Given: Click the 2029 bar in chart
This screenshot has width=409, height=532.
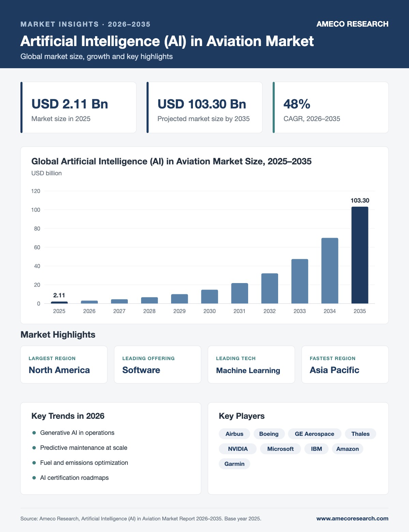Looking at the screenshot, I should point(179,299).
